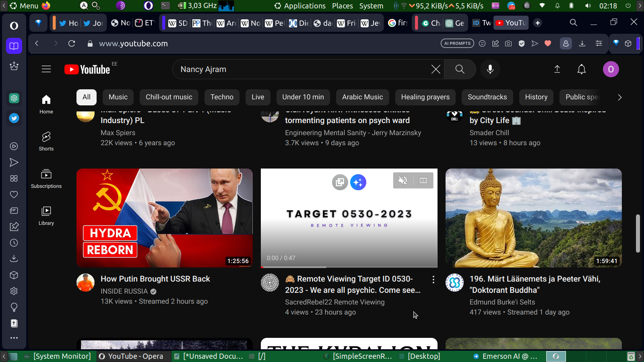Open Shorts in the YouTube sidebar
This screenshot has width=644, height=362.
pyautogui.click(x=46, y=141)
